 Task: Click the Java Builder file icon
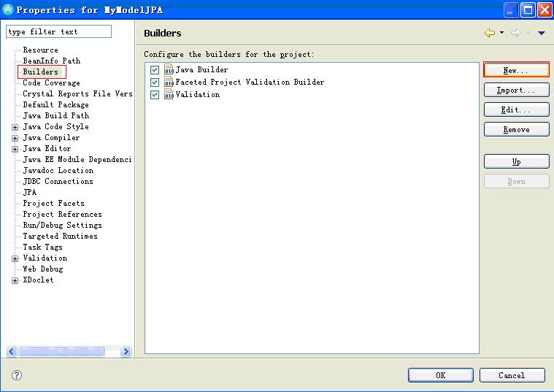point(169,69)
